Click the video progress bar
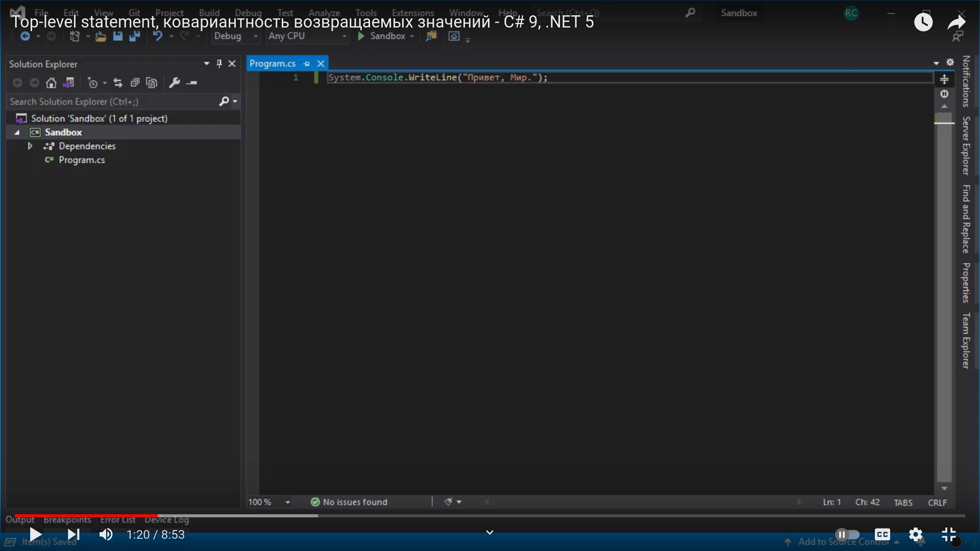This screenshot has width=980, height=551. 490,516
